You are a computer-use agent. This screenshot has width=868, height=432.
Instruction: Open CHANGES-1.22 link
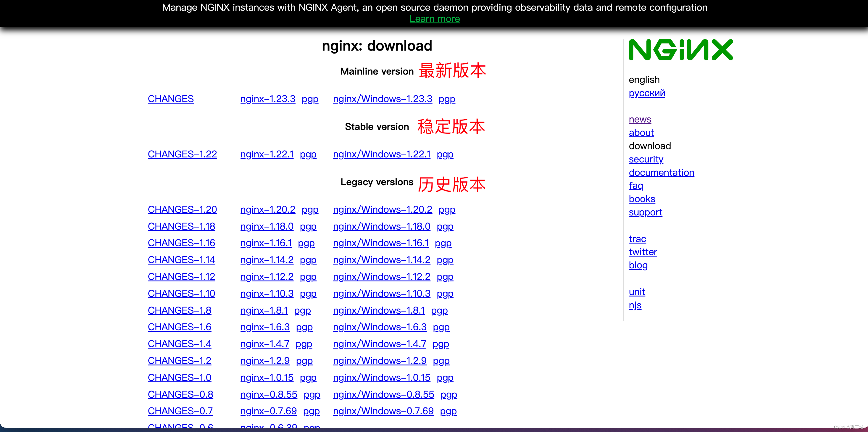tap(182, 154)
